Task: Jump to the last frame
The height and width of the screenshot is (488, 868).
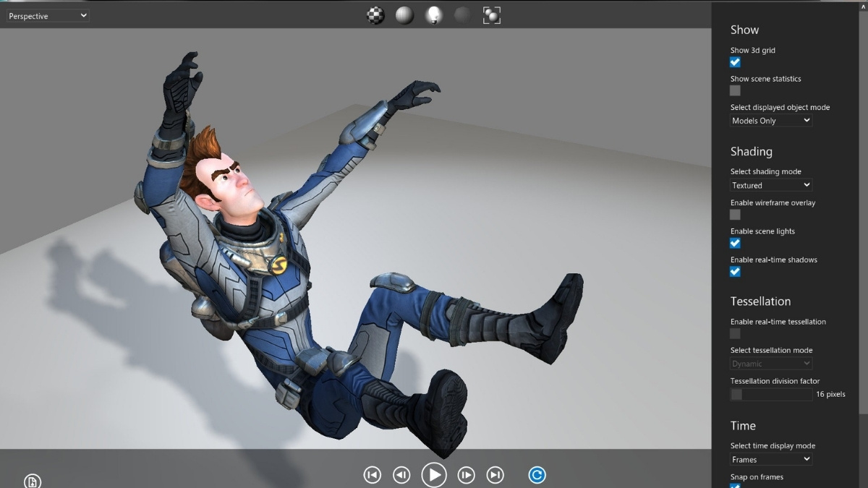Action: [x=495, y=475]
